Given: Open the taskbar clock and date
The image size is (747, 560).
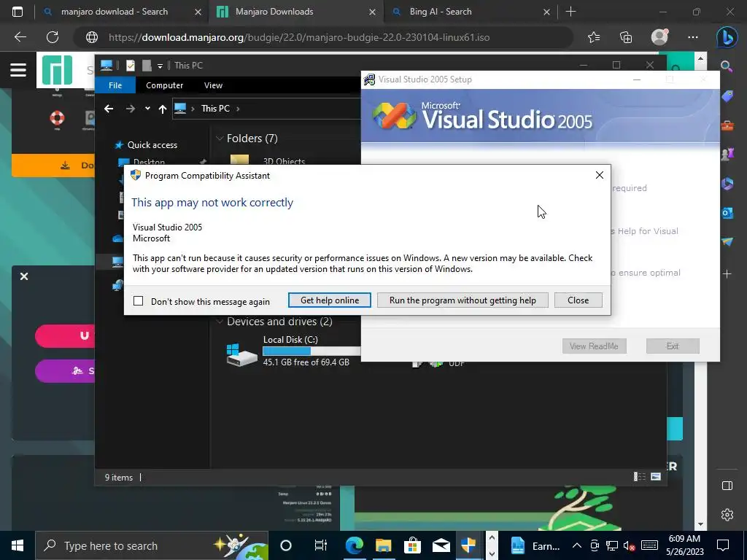Looking at the screenshot, I should pos(684,545).
